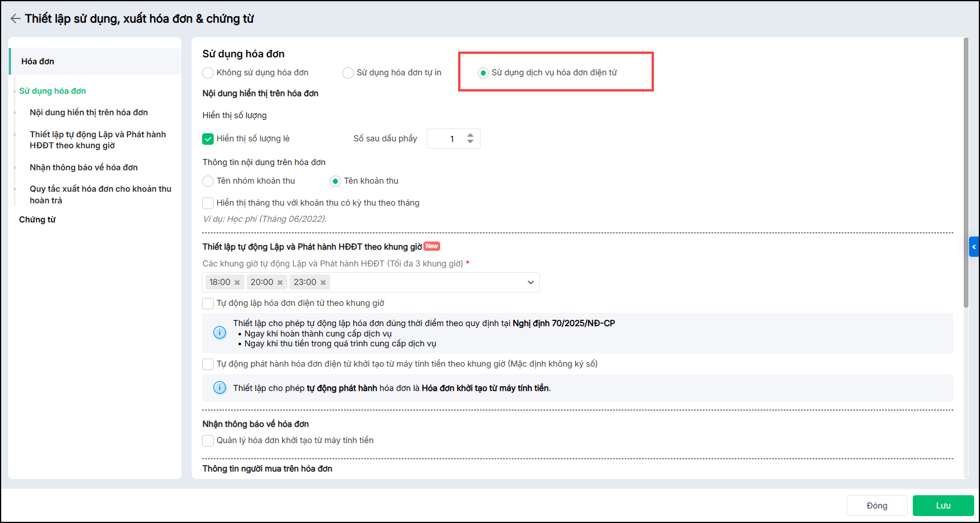Go back using the header arrow
The height and width of the screenshot is (523, 980).
(15, 19)
